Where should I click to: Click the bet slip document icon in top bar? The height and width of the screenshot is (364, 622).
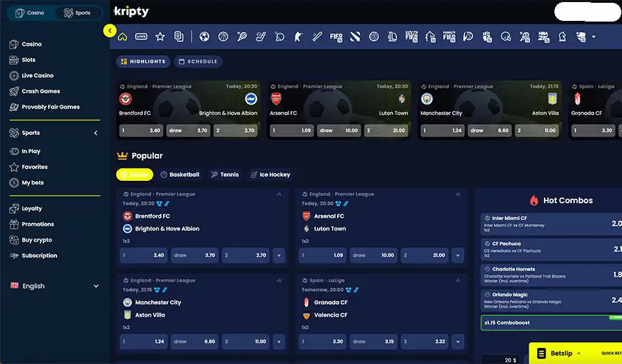[179, 37]
